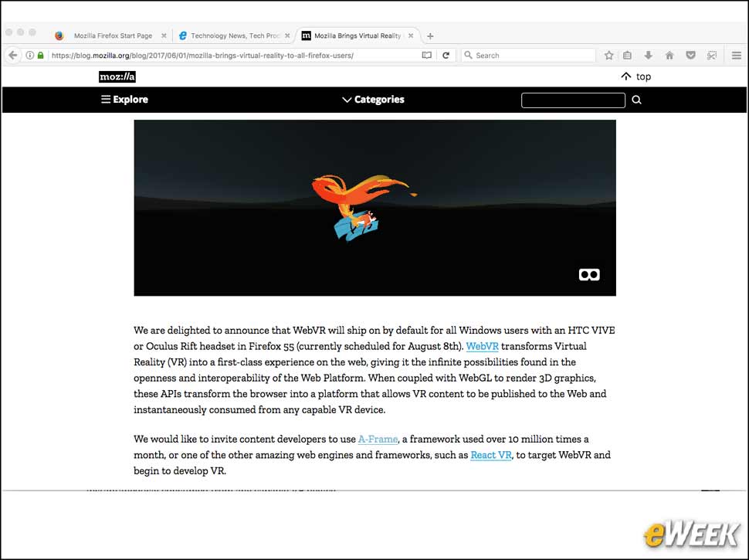Screen dimensions: 749x560
Task: Open the Firefox hamburger menu
Action: click(737, 56)
